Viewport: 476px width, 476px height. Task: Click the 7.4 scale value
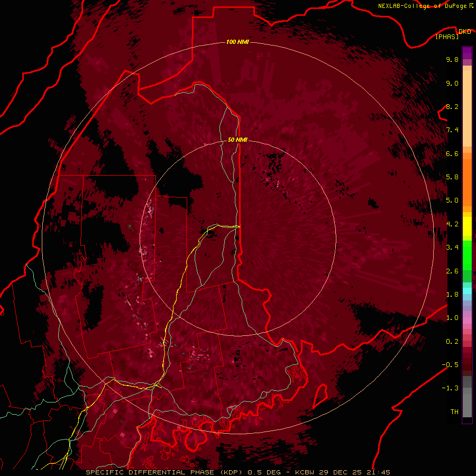pyautogui.click(x=452, y=130)
